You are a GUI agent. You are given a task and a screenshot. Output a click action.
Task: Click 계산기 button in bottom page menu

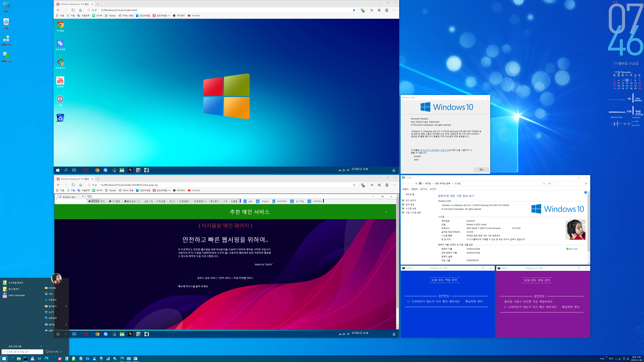point(172,201)
